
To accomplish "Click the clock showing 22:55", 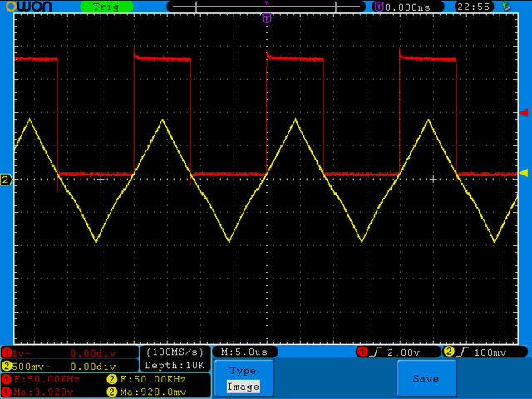I will pyautogui.click(x=474, y=7).
